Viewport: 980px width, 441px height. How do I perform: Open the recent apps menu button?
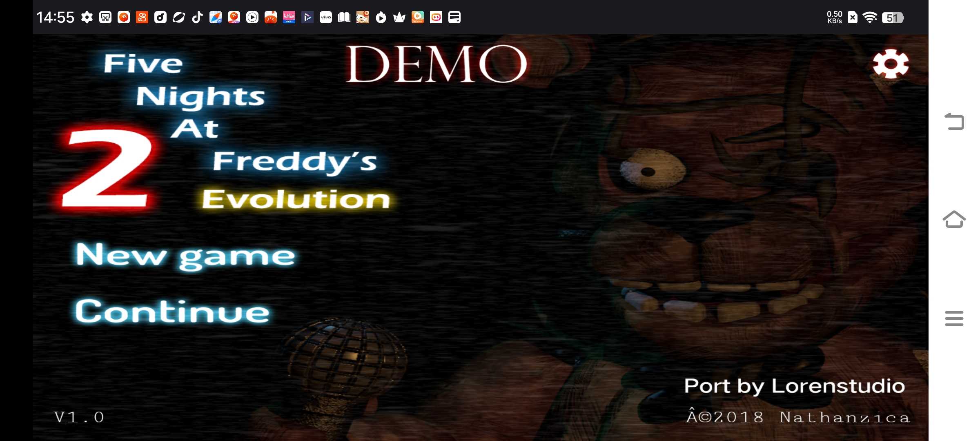954,318
